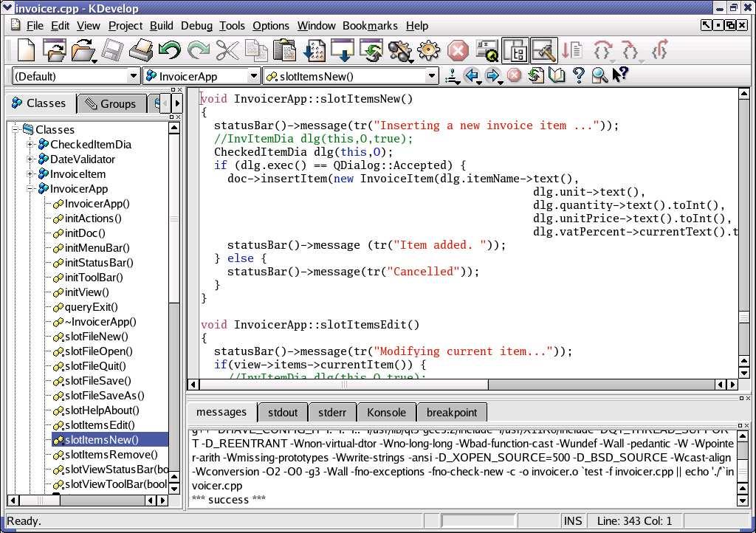Click the Print toolbar icon
This screenshot has width=756, height=533.
click(141, 50)
